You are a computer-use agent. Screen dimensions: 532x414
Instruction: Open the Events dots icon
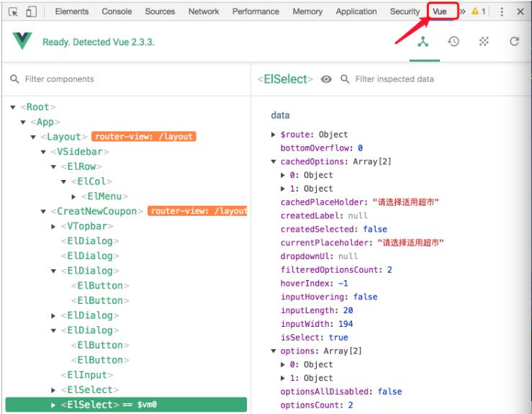click(x=484, y=42)
